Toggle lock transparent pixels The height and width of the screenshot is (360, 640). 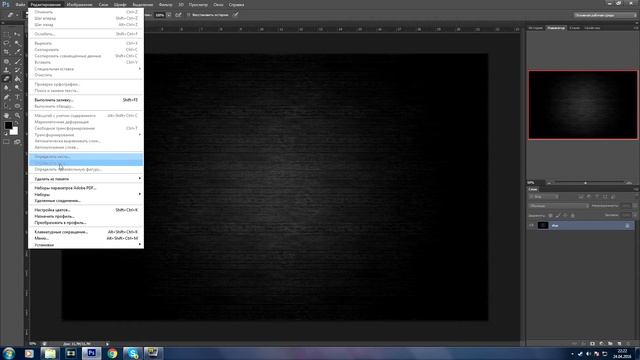click(x=550, y=215)
